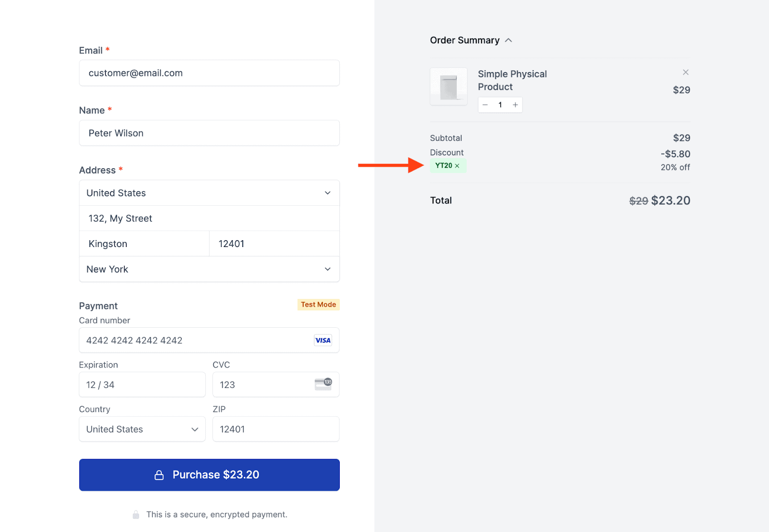Open the payment country dropdown
The height and width of the screenshot is (532, 769).
[x=142, y=429]
